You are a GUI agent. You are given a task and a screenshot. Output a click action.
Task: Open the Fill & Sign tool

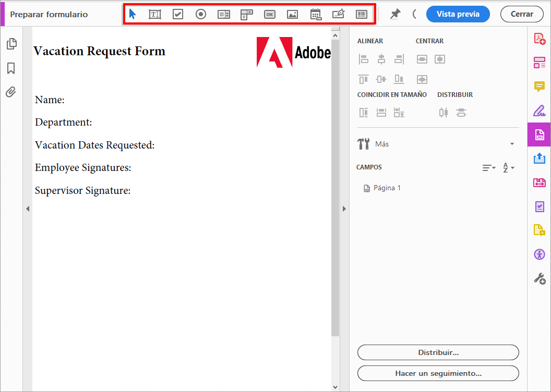pyautogui.click(x=540, y=111)
